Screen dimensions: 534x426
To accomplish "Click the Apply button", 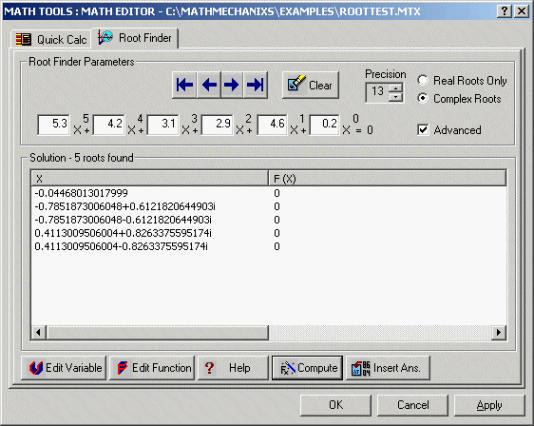I will [489, 405].
